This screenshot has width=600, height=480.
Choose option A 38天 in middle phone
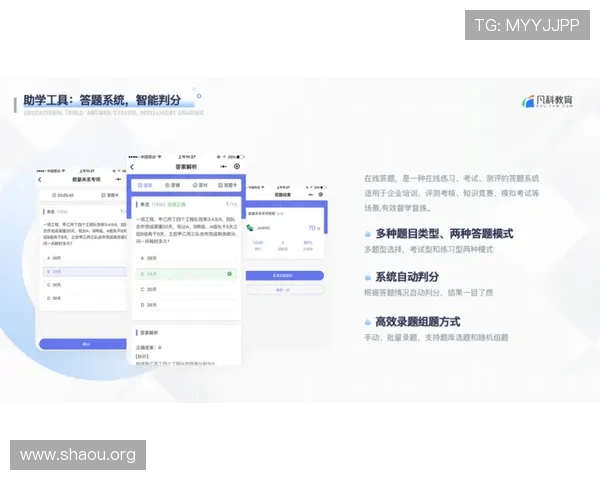tap(186, 258)
